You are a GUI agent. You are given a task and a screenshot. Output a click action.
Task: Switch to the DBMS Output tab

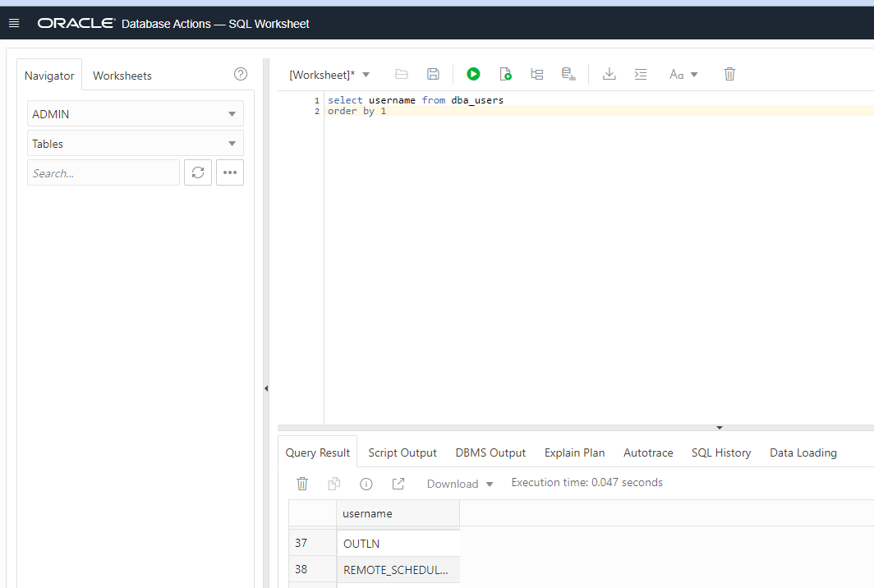[x=490, y=452]
